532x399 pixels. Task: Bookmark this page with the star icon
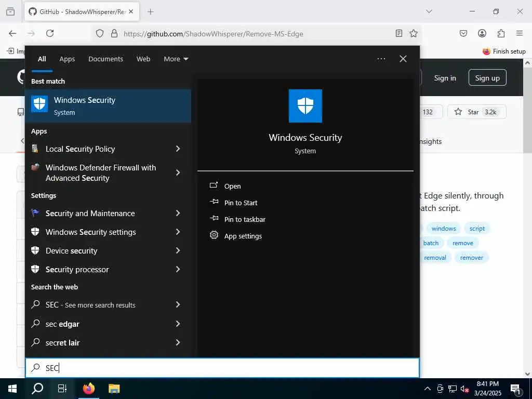point(413,33)
